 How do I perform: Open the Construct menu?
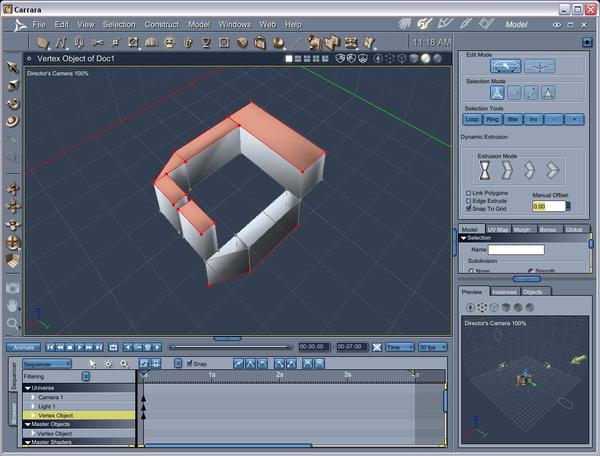[161, 23]
